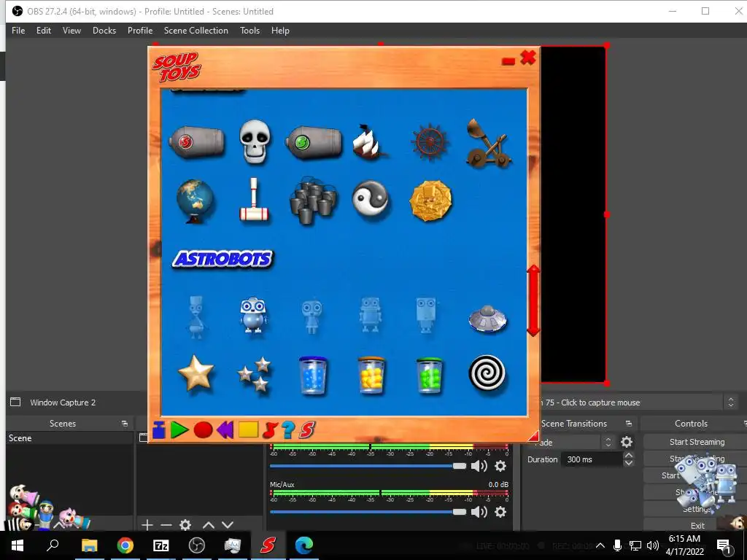This screenshot has width=747, height=560.
Task: Select the ship's steering wheel toy
Action: pyautogui.click(x=430, y=141)
